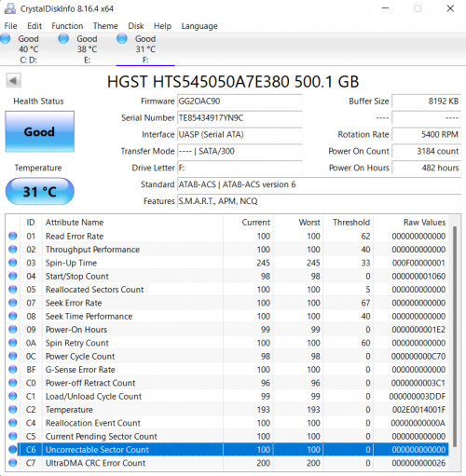Click the Power On Hours value 482 hours

(x=426, y=168)
